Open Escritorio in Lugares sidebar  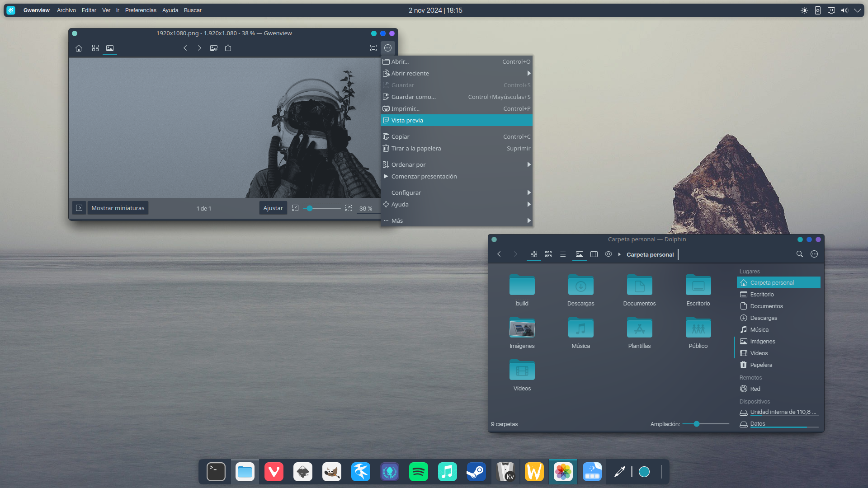click(778, 294)
